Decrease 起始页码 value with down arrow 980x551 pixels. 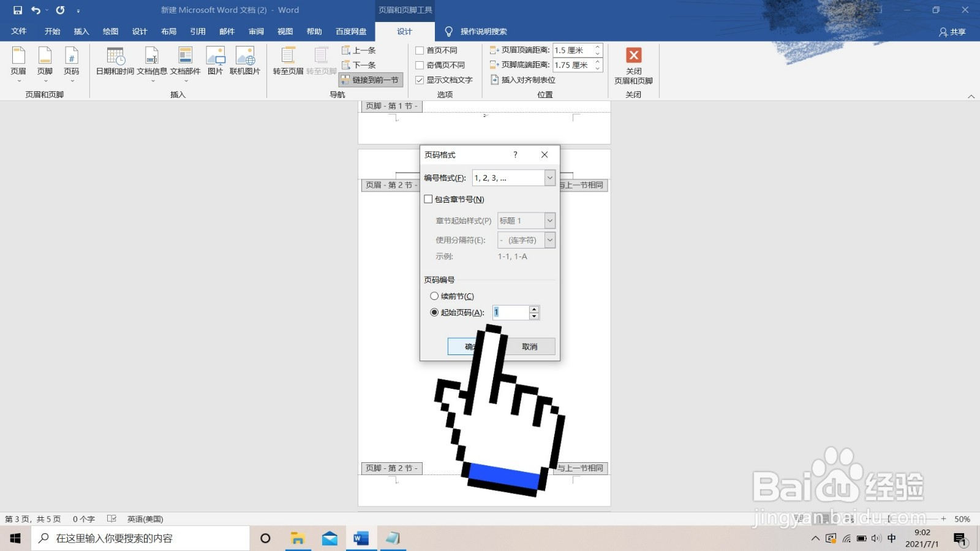click(534, 316)
